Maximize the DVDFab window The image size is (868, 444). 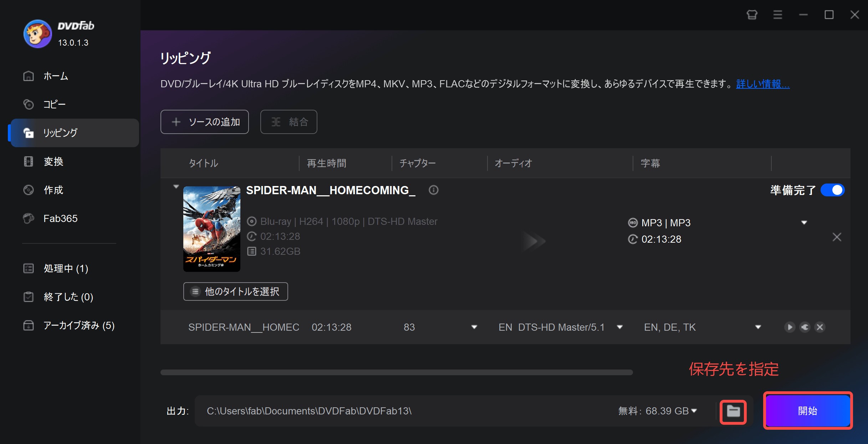[x=829, y=15]
